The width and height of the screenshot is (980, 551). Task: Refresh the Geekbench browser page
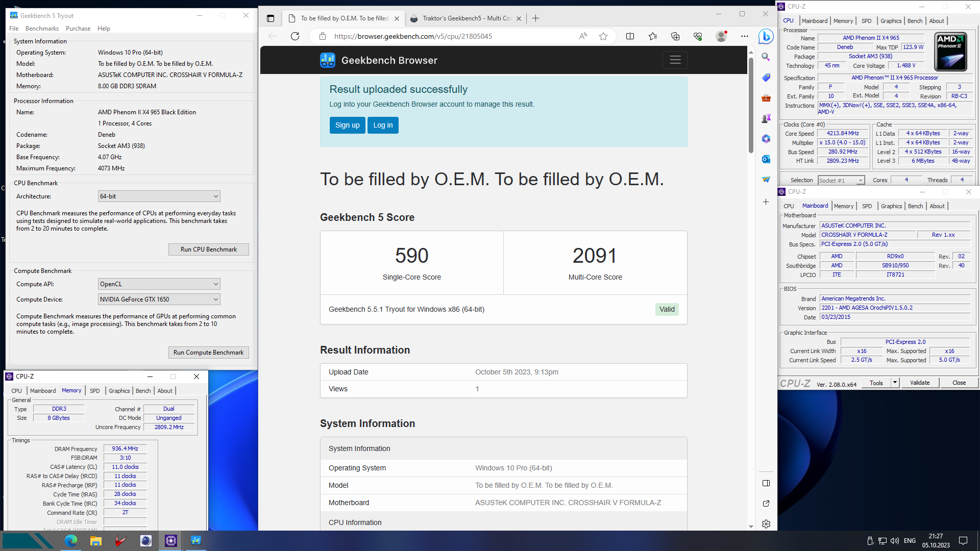point(295,36)
